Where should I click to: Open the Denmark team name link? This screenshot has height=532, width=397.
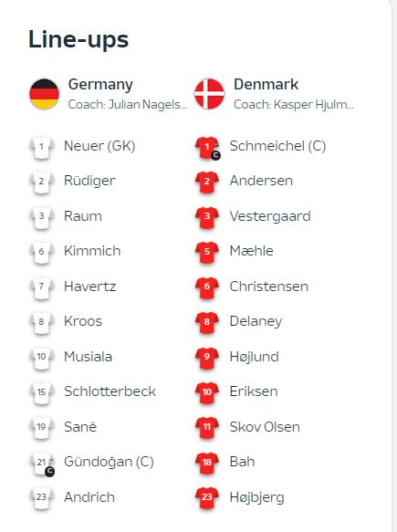[x=266, y=84]
